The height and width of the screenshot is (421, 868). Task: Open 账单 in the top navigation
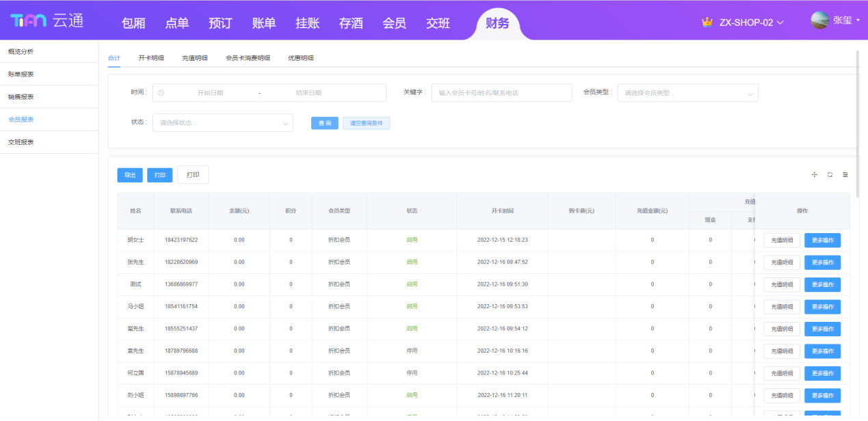(264, 23)
